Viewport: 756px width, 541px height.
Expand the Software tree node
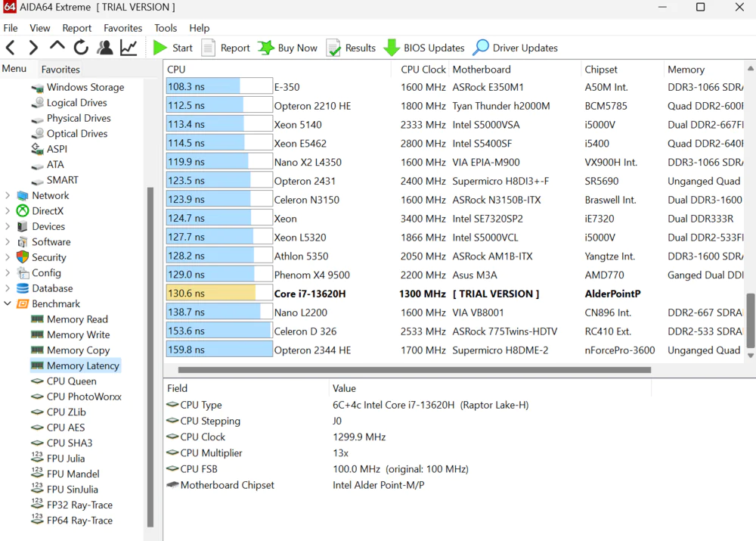pyautogui.click(x=8, y=242)
